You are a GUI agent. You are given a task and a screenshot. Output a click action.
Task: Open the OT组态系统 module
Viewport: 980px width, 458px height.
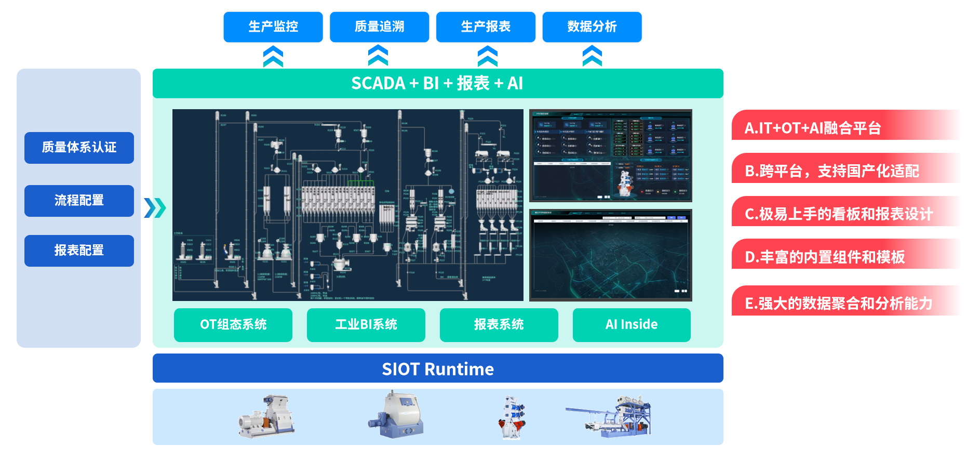pos(233,325)
